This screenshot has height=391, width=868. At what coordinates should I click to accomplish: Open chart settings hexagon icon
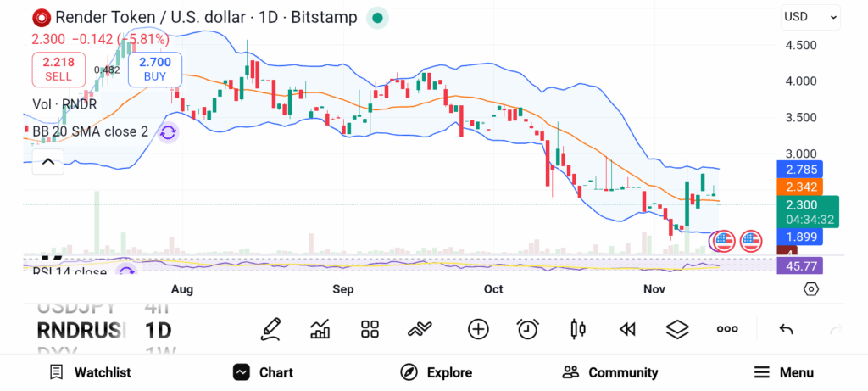point(811,289)
